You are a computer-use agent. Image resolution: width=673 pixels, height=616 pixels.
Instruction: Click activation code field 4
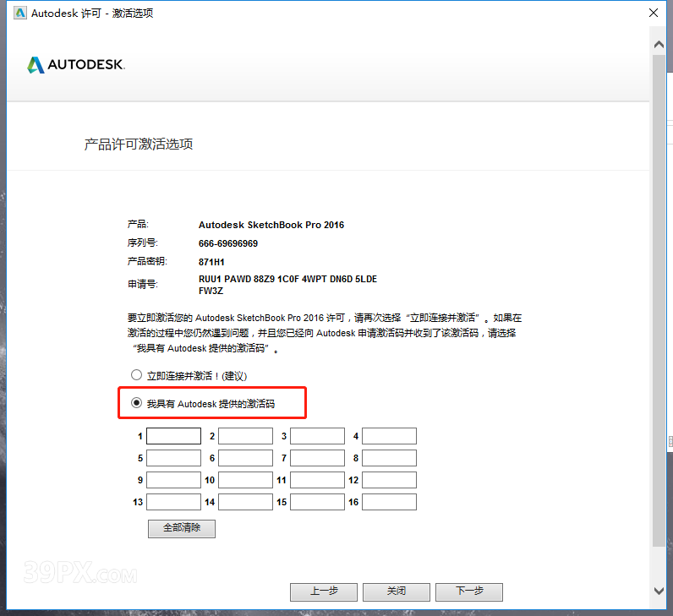point(389,436)
